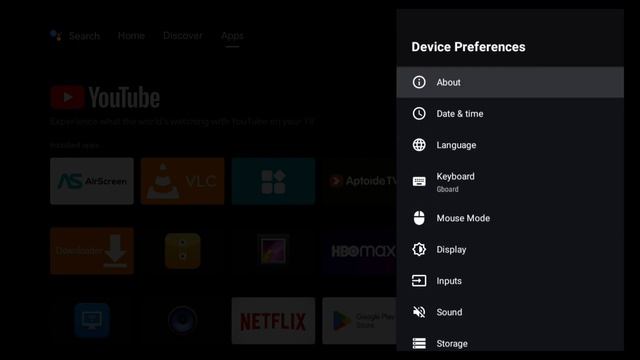Click the globe icon beside Language
This screenshot has height=360, width=640.
pos(419,145)
